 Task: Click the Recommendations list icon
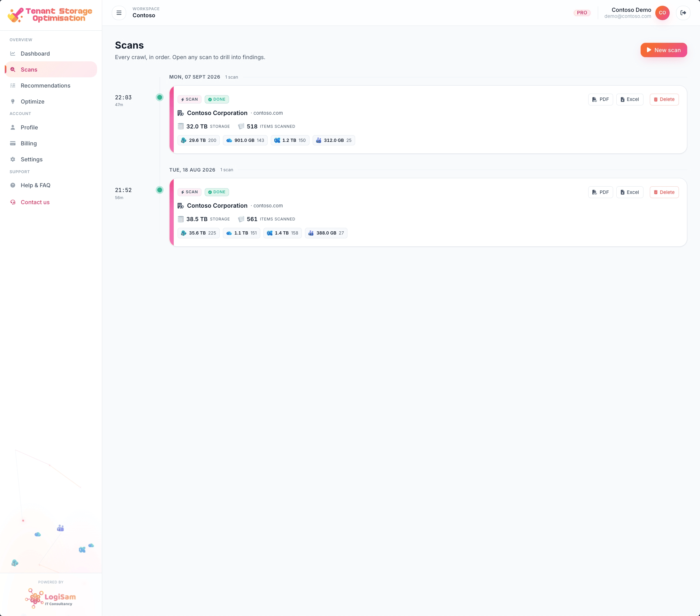tap(13, 86)
